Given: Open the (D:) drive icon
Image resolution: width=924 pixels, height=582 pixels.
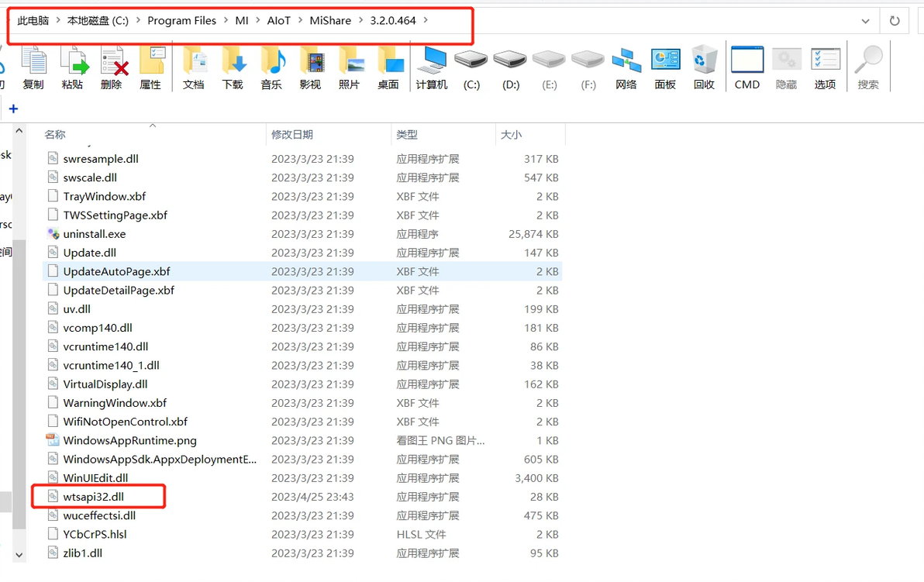Looking at the screenshot, I should (510, 60).
